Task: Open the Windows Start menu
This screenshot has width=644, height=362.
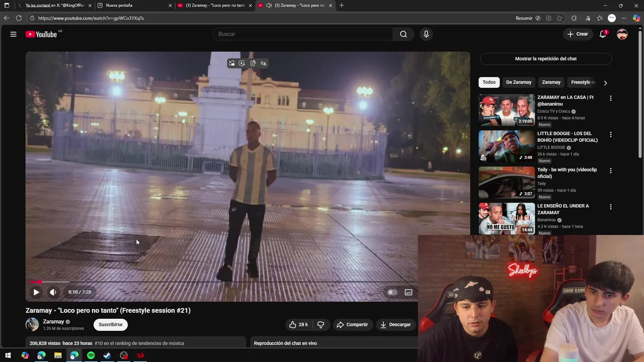Action: (8, 355)
